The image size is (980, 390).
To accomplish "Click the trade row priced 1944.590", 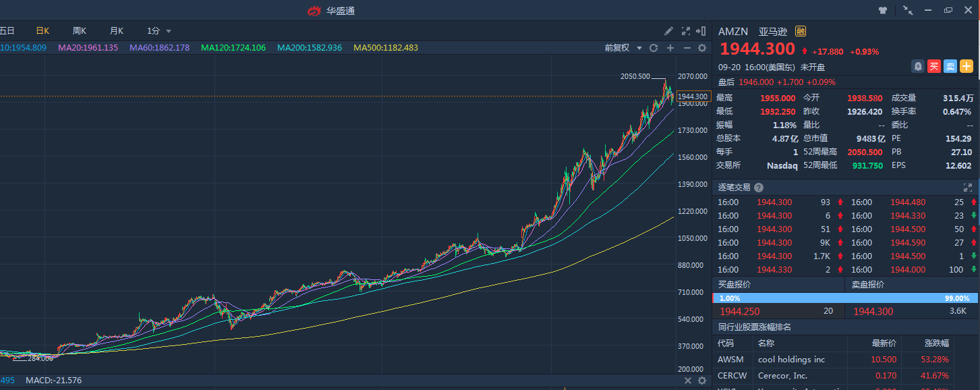I will (x=913, y=242).
